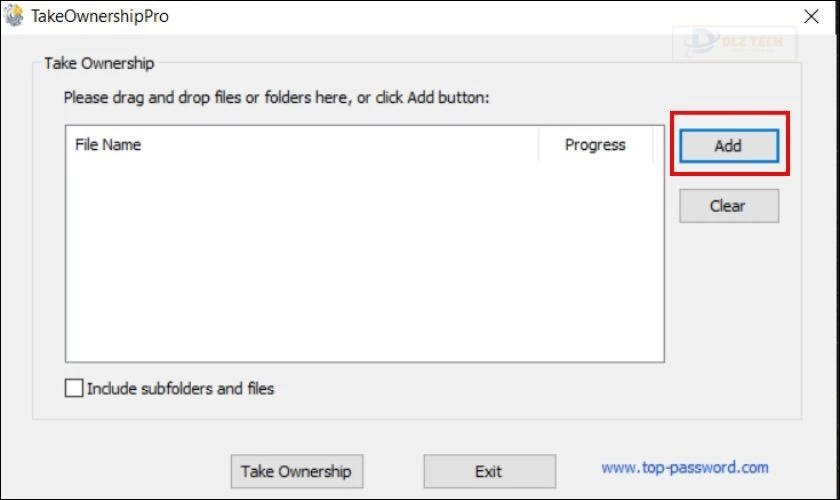Click the TakeOwnershipPro app icon in title bar

click(x=13, y=16)
